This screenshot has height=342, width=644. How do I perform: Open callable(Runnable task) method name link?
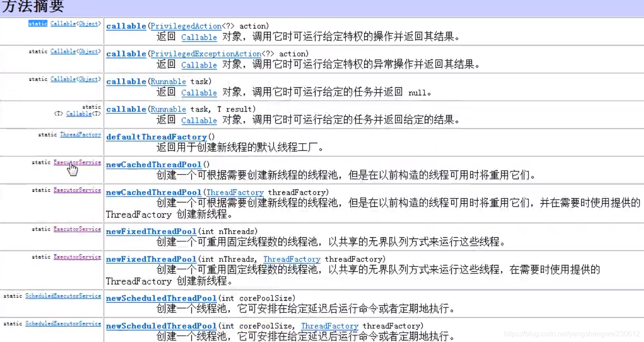126,81
